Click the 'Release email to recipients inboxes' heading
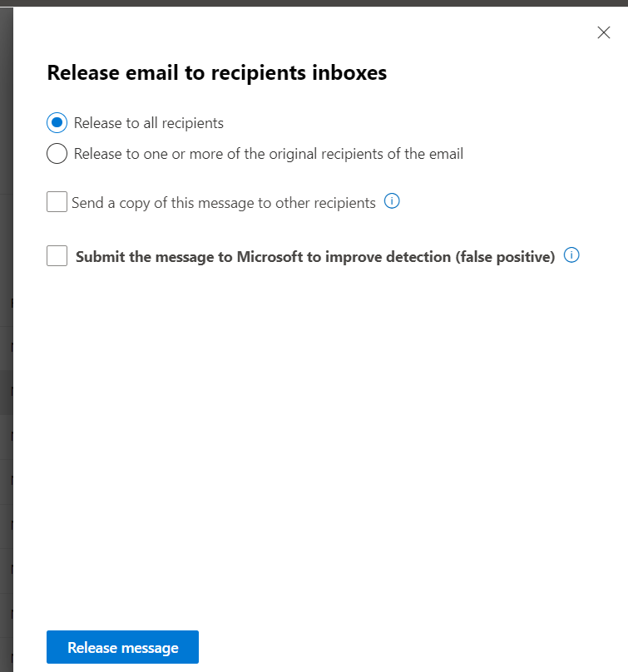628x672 pixels. coord(216,72)
